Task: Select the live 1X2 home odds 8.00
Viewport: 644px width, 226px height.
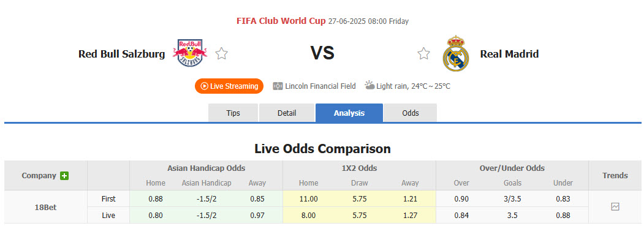Action: 308,216
